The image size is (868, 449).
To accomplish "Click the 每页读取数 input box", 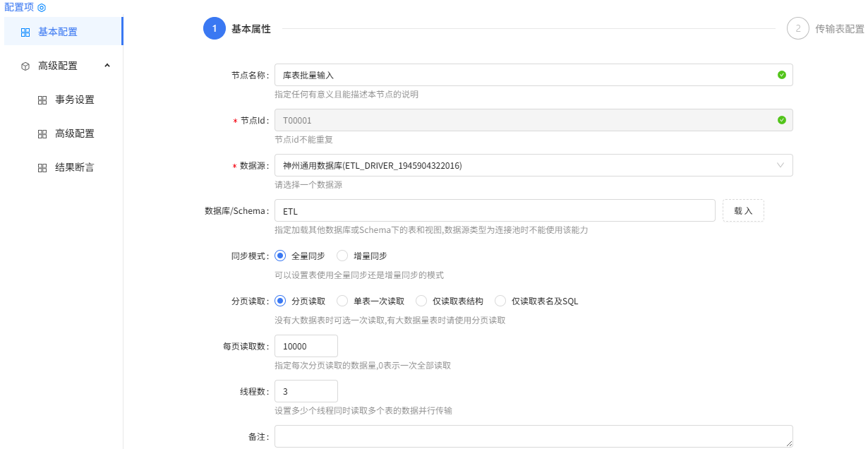I will [306, 345].
